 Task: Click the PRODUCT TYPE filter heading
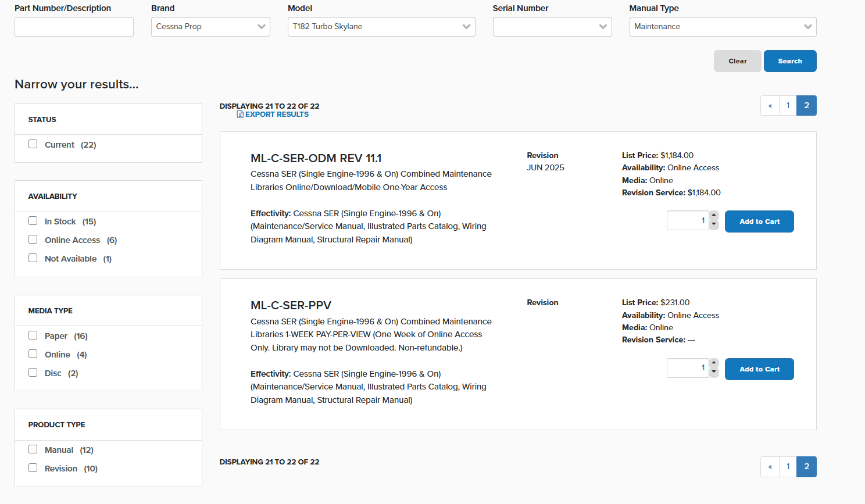[56, 424]
